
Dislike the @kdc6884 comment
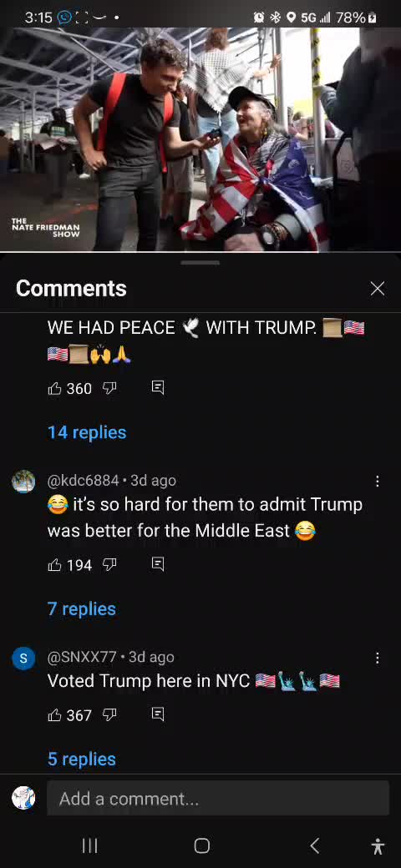109,565
